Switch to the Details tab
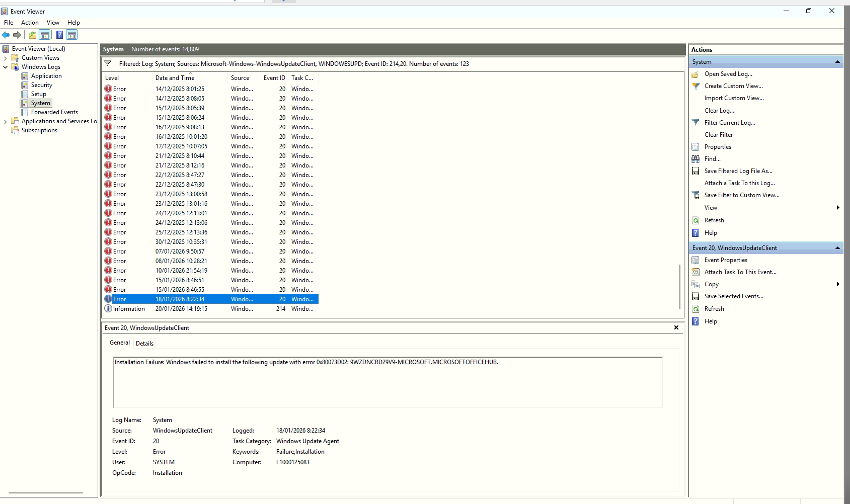 pyautogui.click(x=144, y=343)
